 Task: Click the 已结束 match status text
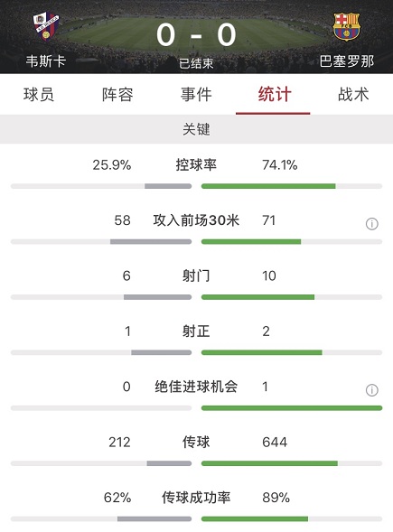tap(197, 63)
